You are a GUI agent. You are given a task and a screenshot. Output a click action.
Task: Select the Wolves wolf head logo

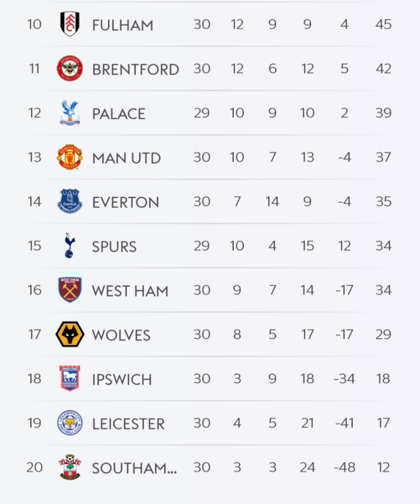69,335
